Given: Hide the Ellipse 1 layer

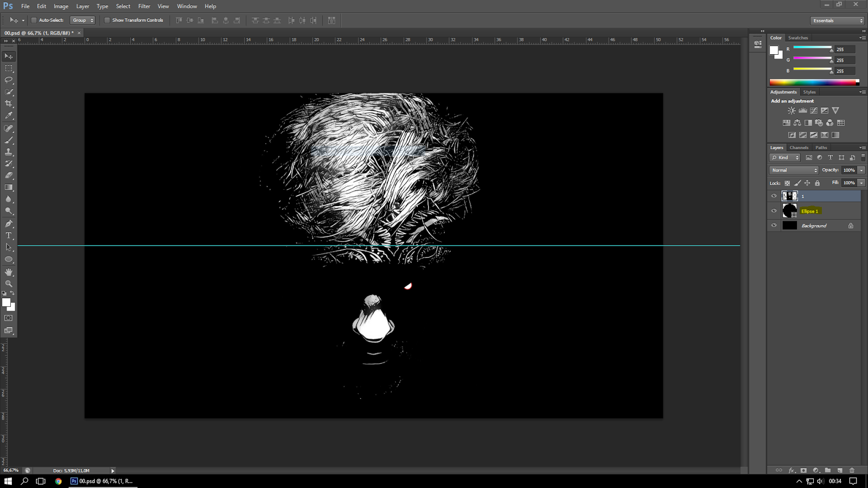Looking at the screenshot, I should pyautogui.click(x=774, y=211).
